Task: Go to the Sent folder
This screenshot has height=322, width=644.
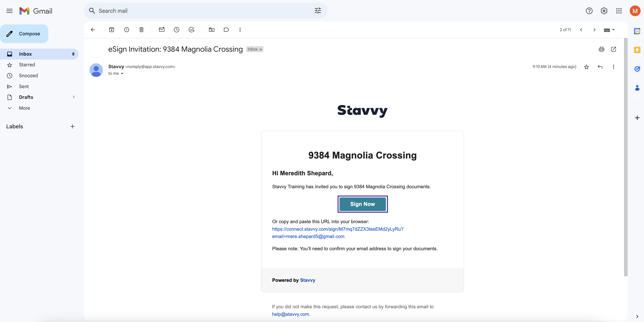Action: click(x=24, y=86)
